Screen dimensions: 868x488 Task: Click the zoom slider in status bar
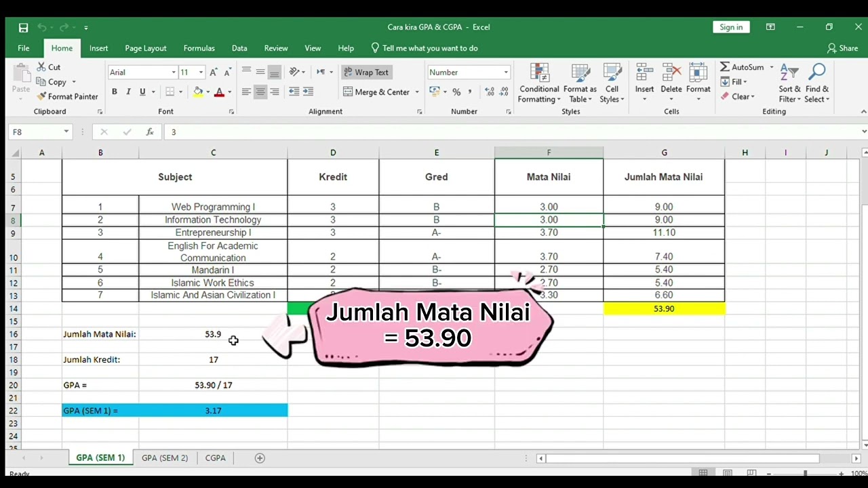click(805, 473)
